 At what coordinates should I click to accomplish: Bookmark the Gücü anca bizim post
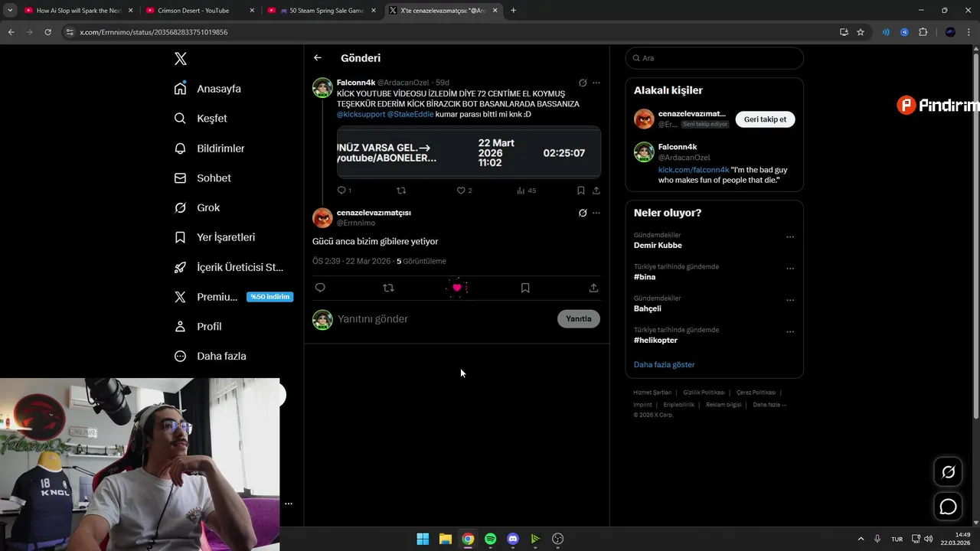pyautogui.click(x=525, y=288)
